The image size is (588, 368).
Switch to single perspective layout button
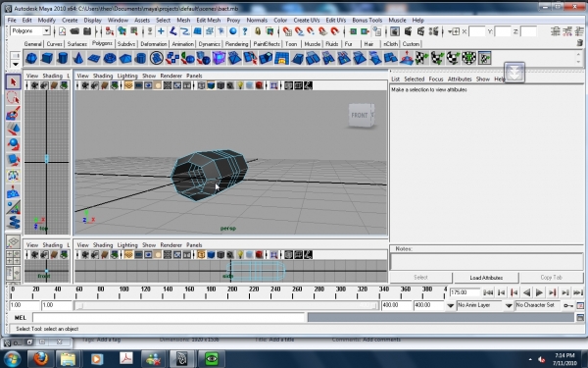13,242
